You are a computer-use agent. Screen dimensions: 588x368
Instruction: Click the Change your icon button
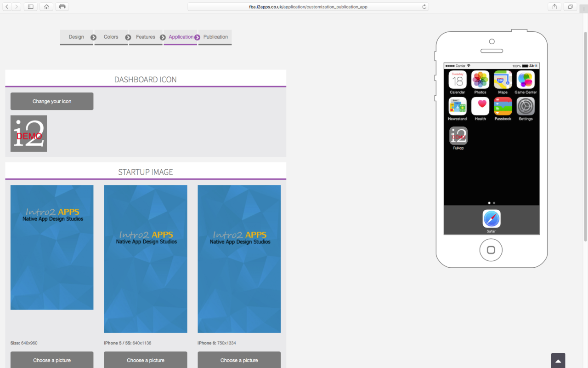[52, 101]
